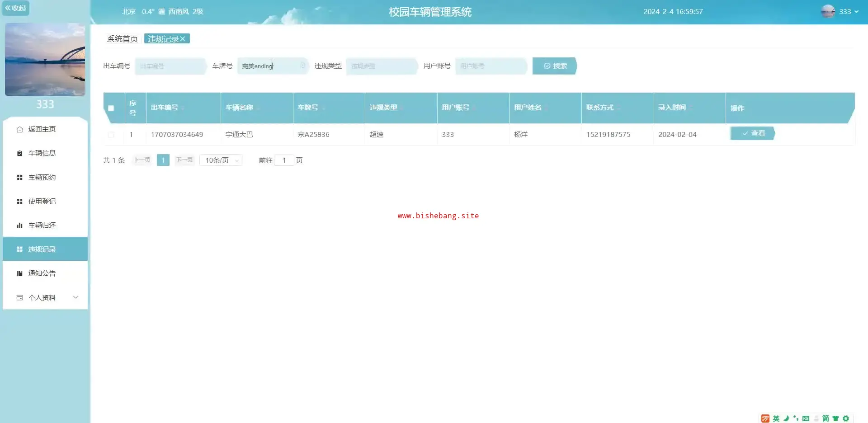This screenshot has width=868, height=423.
Task: Switch to the 系统首页 tab
Action: coord(122,39)
